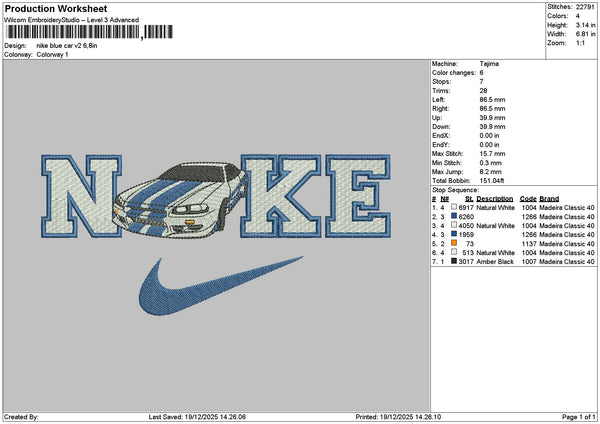
Task: Click the 'Printed: 19/12/2025 14.26.10' footer text
Action: pyautogui.click(x=398, y=417)
